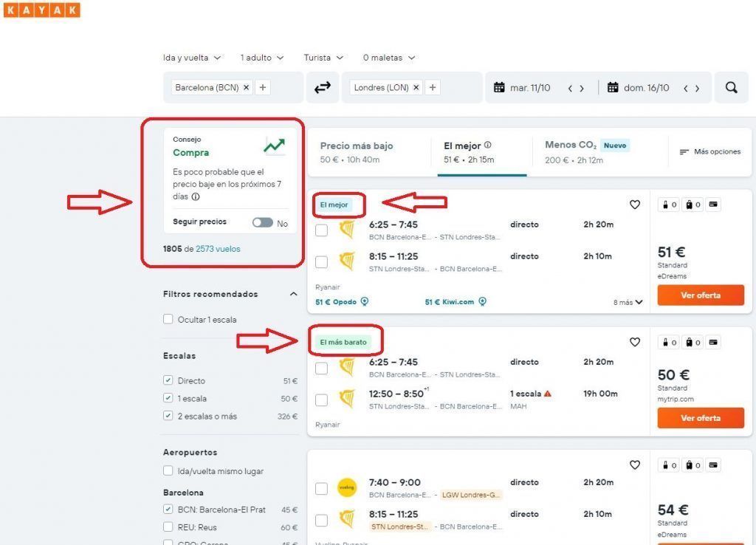Click the KAYAK logo

(x=42, y=10)
